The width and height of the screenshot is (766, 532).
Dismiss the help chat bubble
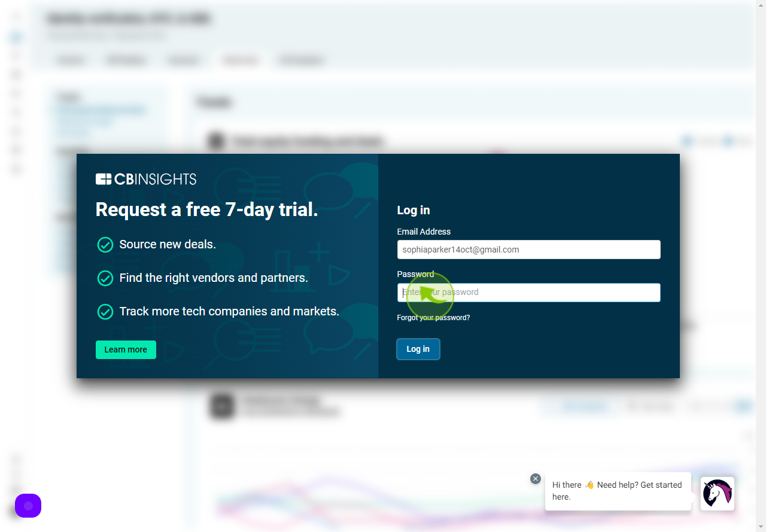click(536, 479)
